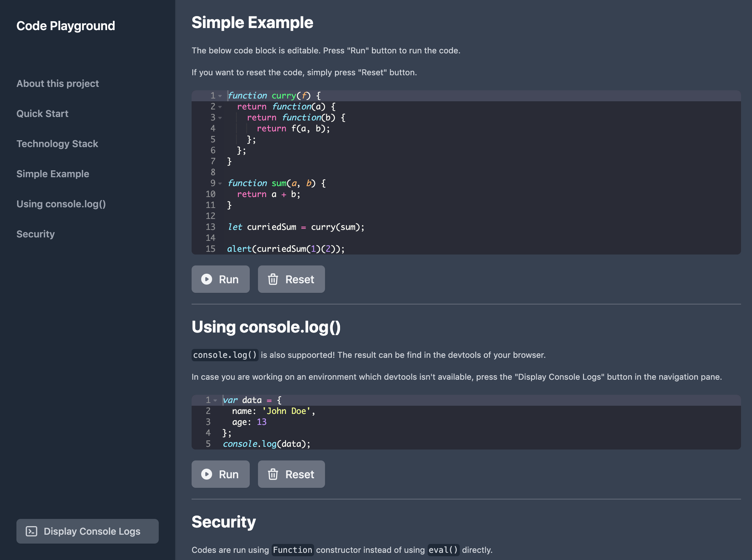This screenshot has width=752, height=560.
Task: Navigate to Technology Stack section
Action: [57, 144]
